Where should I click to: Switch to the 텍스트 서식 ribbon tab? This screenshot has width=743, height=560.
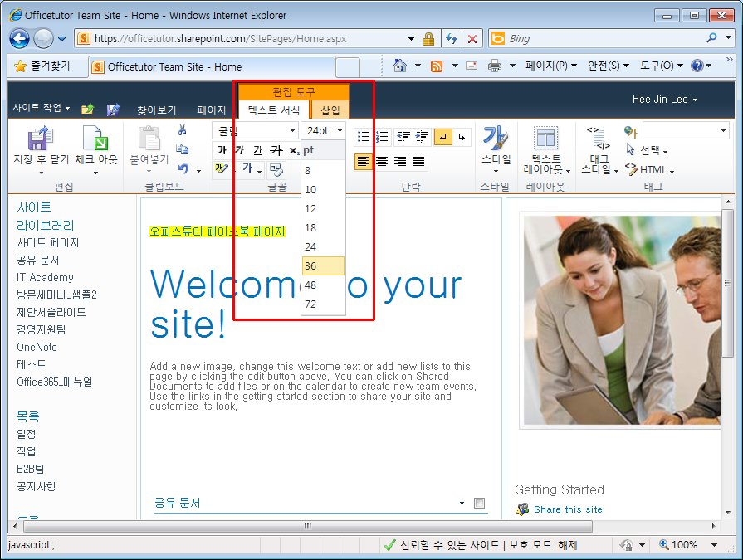(x=274, y=110)
